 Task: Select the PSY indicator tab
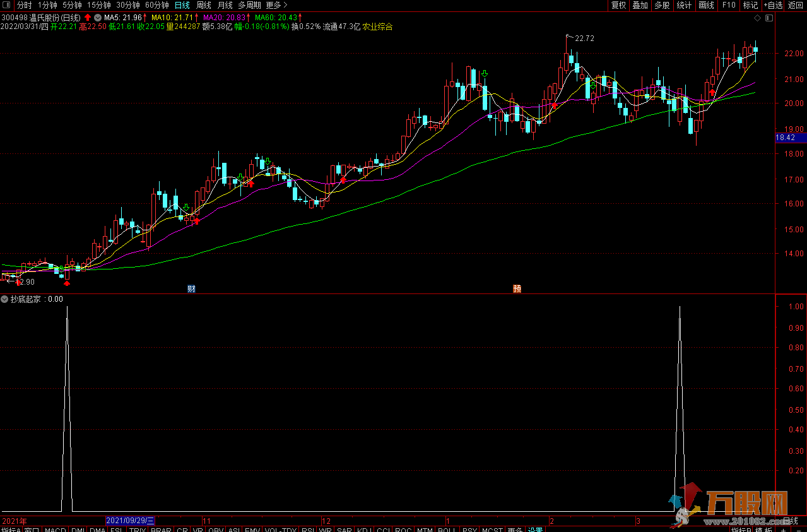(469, 531)
